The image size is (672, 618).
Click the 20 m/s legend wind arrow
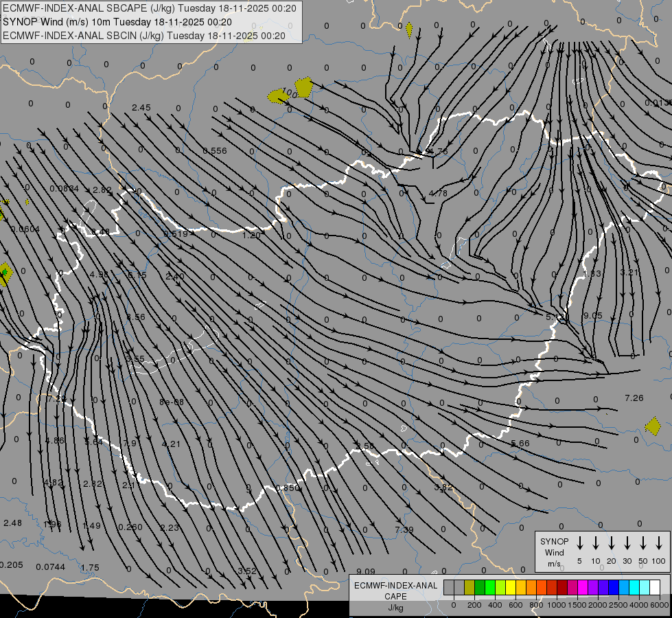pos(612,543)
